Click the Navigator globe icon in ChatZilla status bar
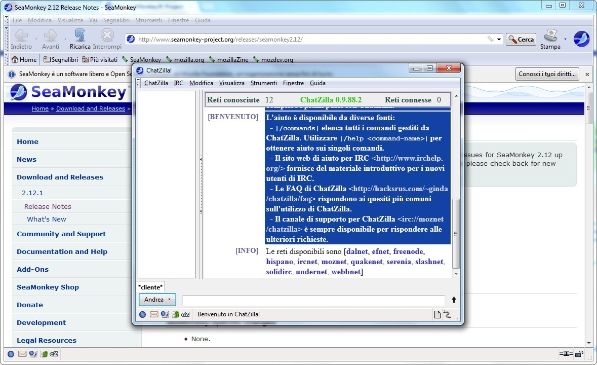Viewport: 597px width, 365px height. [142, 314]
